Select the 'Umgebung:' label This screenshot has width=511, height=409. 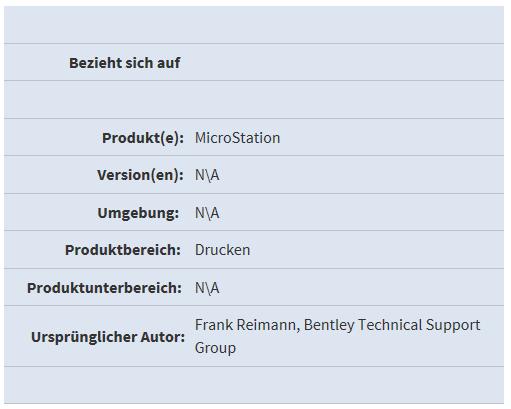pyautogui.click(x=138, y=213)
